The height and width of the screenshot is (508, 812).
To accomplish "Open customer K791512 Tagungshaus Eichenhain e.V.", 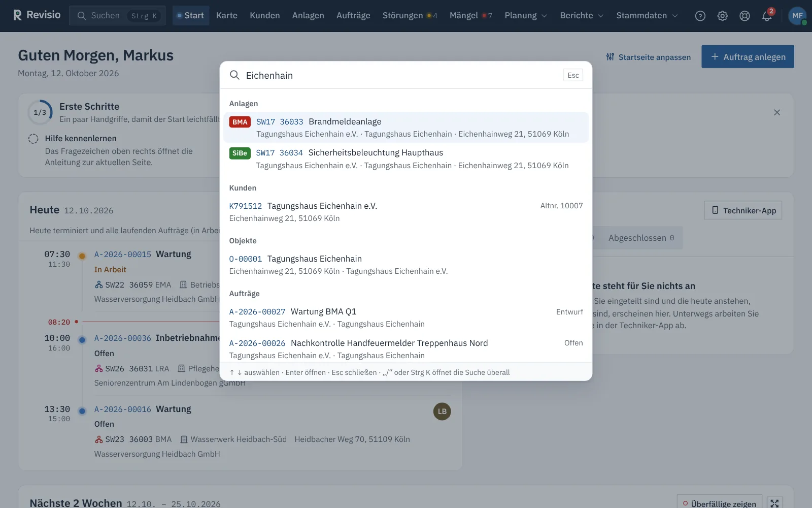I will click(406, 212).
